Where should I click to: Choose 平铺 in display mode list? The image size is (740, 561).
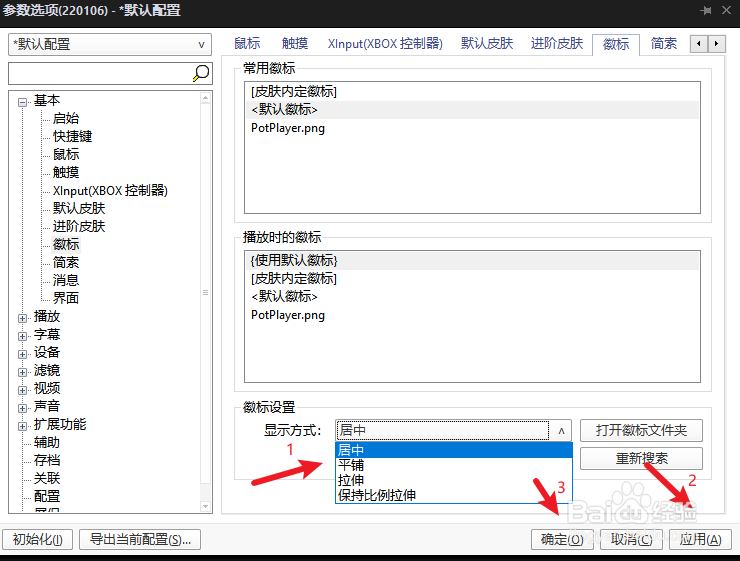coord(454,465)
